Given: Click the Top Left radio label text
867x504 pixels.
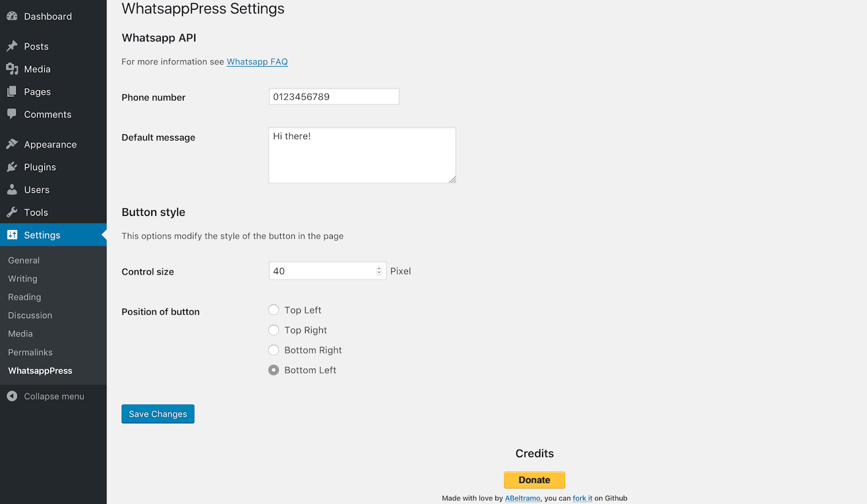Looking at the screenshot, I should (303, 310).
